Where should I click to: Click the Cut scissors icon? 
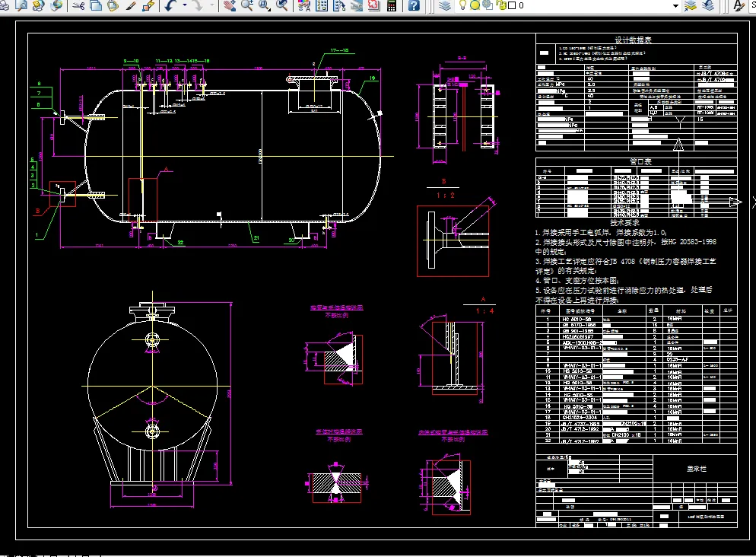point(78,5)
